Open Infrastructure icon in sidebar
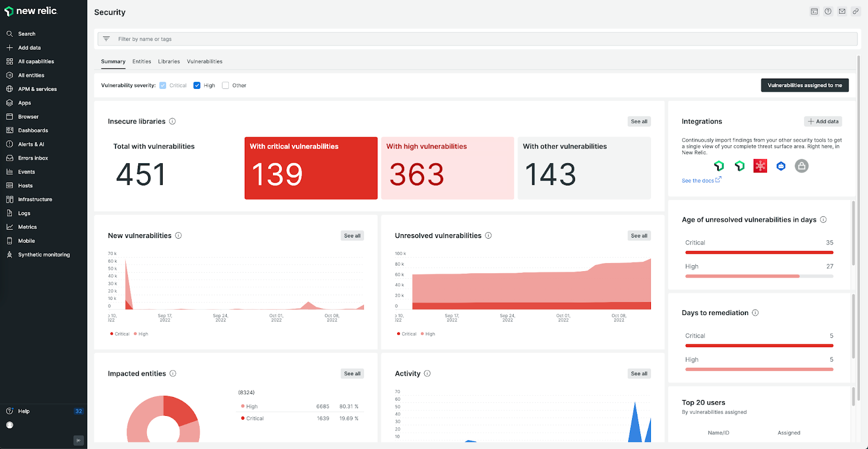 point(9,199)
